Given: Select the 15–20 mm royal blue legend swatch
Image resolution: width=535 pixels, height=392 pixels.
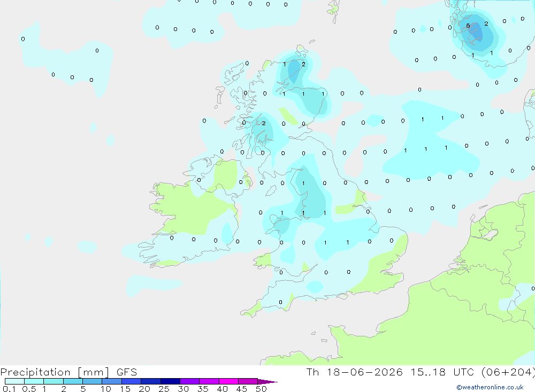Looking at the screenshot, I should [x=131, y=381].
